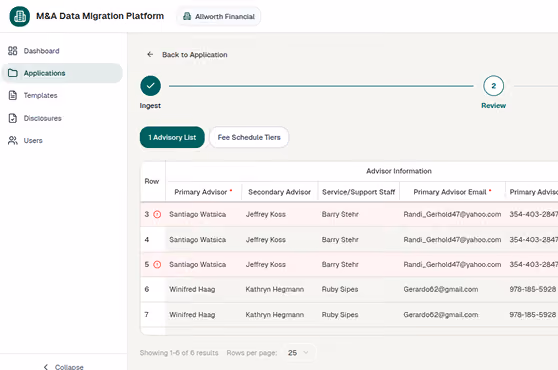558x370 pixels.
Task: Open Users in the sidebar
Action: pyautogui.click(x=33, y=141)
